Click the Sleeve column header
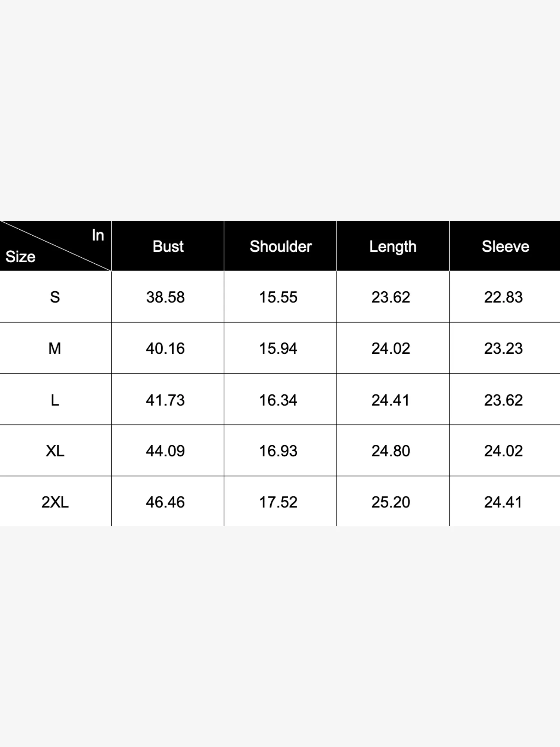 [505, 247]
